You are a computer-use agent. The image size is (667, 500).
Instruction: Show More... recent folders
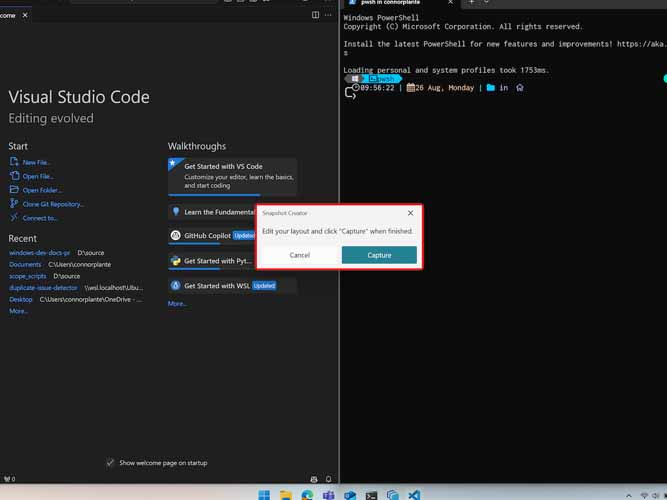pos(18,311)
